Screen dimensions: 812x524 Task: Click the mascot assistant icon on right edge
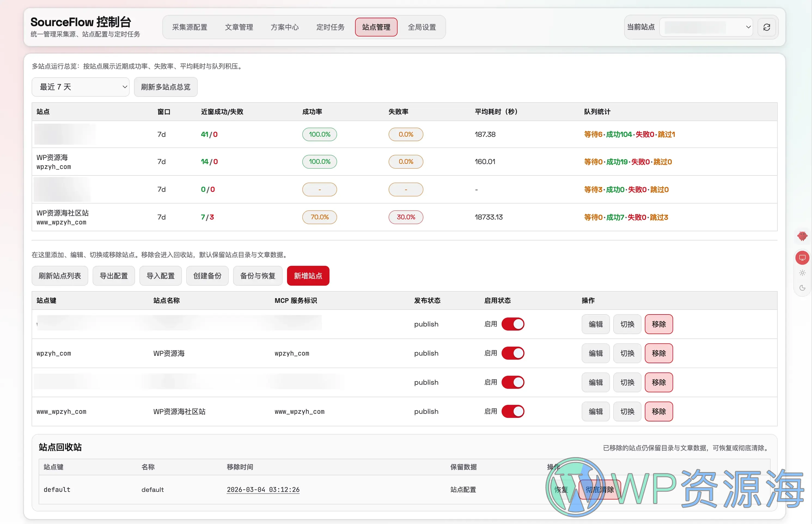click(802, 236)
